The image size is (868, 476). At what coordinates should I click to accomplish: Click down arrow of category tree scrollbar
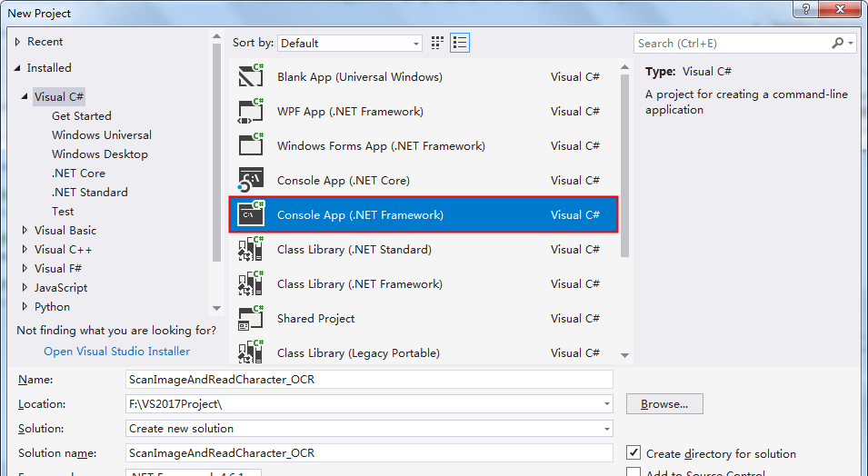[216, 308]
